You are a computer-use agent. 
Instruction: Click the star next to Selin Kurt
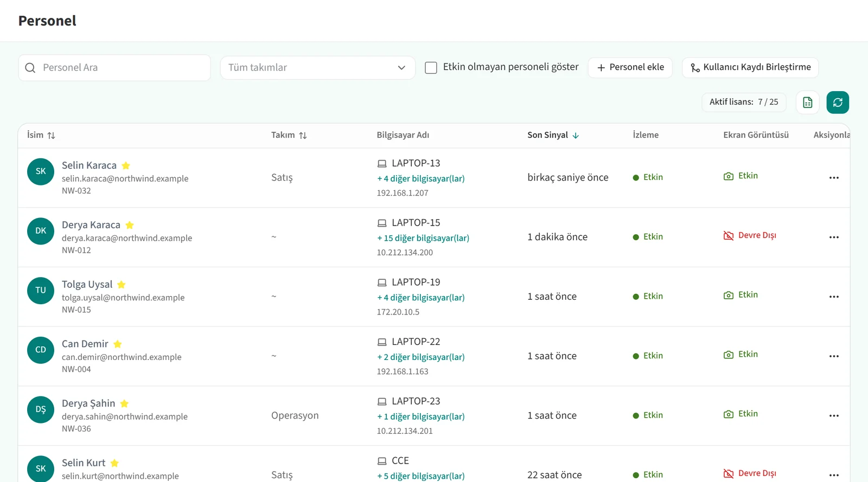tap(114, 463)
